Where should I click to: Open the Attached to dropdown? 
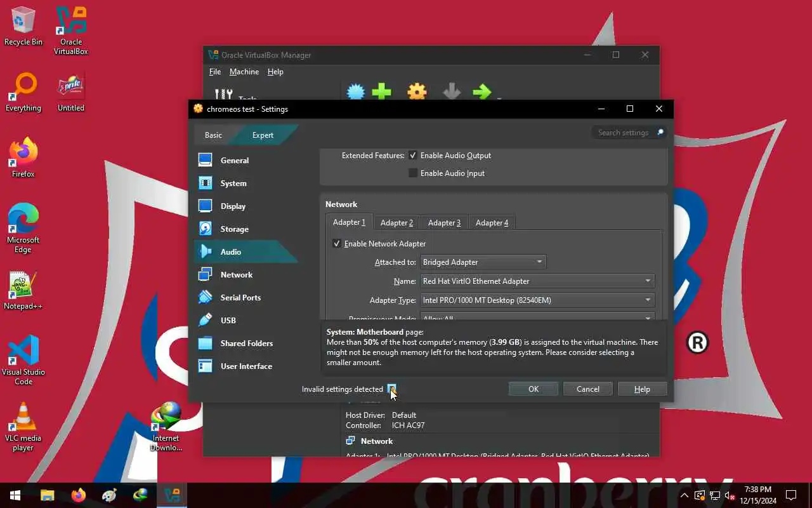[x=483, y=262]
